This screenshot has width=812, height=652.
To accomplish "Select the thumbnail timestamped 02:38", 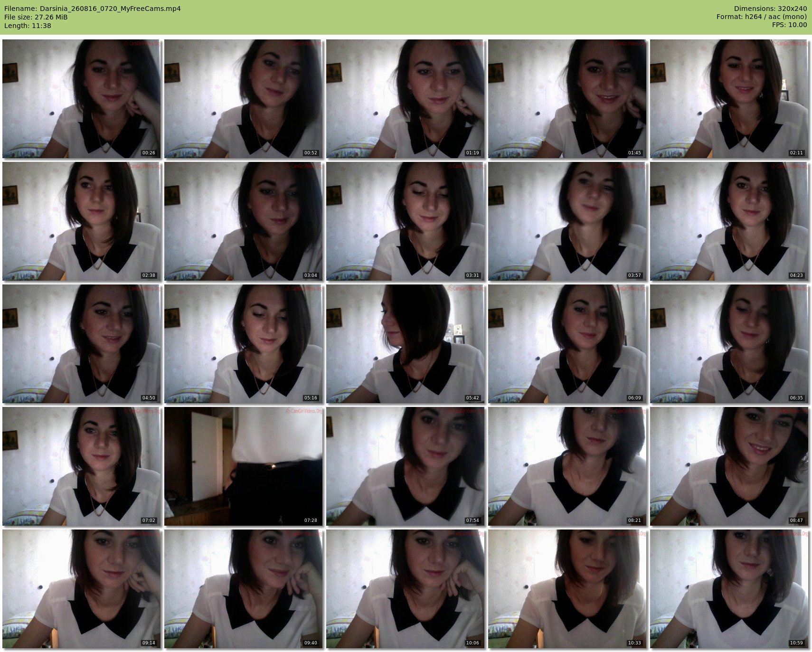I will (81, 221).
